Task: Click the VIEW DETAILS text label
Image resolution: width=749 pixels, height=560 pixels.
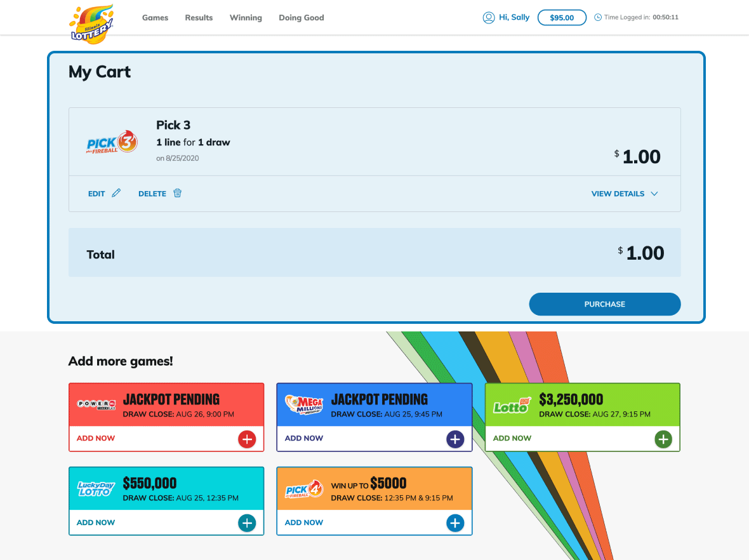Action: (618, 194)
